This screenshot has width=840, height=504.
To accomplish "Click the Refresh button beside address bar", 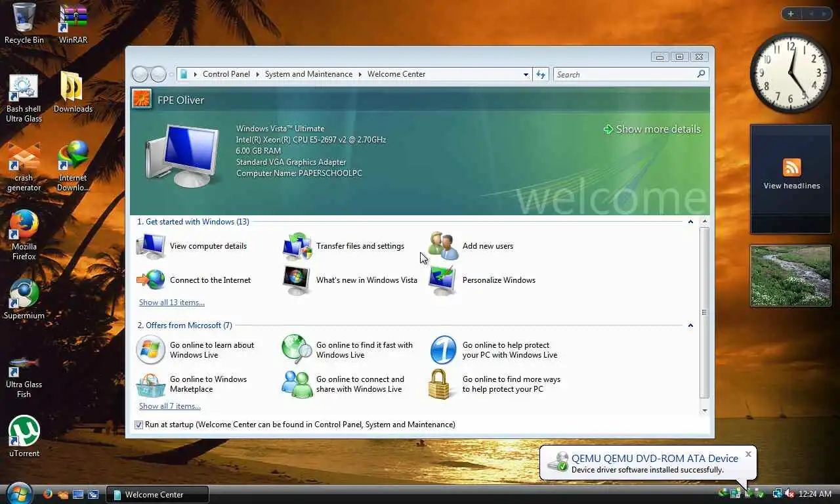I will 541,74.
